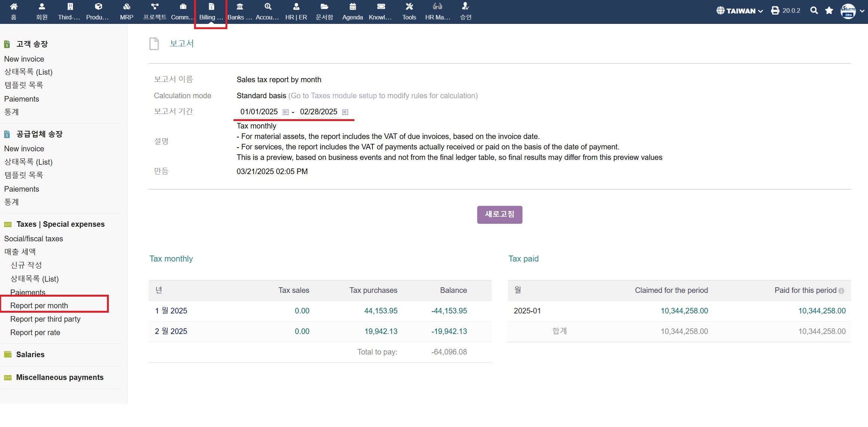The image size is (868, 427).
Task: Click the bookmarks star icon
Action: [x=829, y=10]
